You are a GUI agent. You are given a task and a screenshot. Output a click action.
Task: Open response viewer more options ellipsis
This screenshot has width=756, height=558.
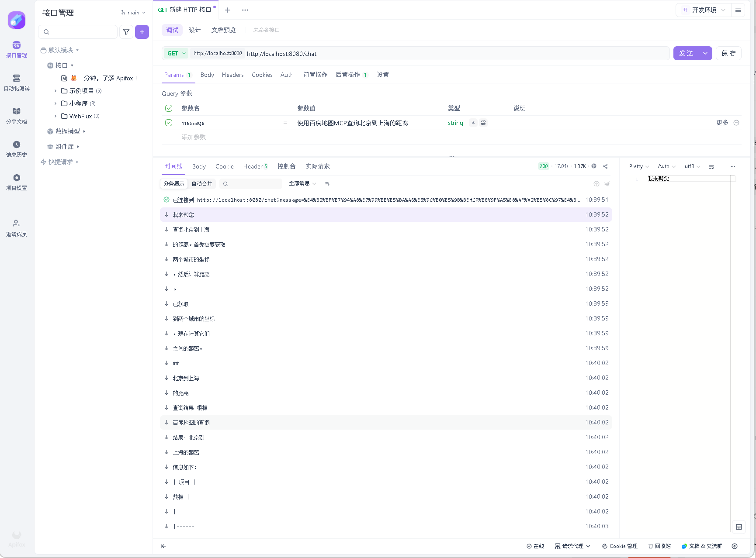click(733, 167)
